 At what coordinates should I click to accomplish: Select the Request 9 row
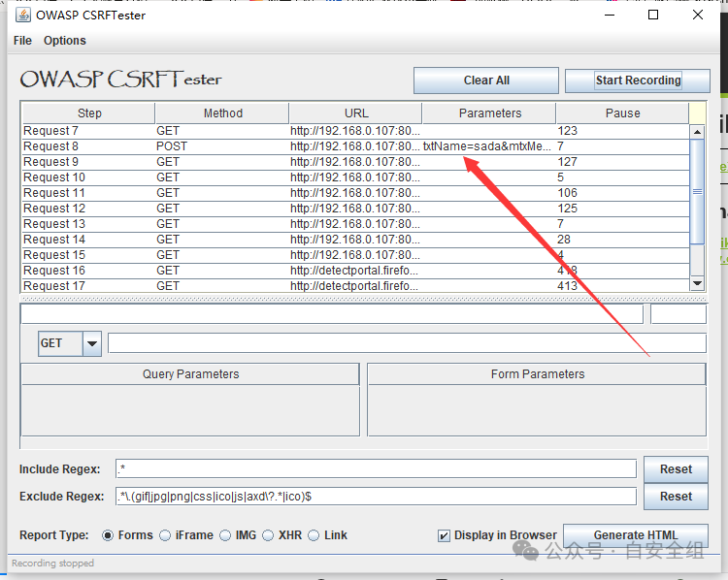click(x=355, y=162)
